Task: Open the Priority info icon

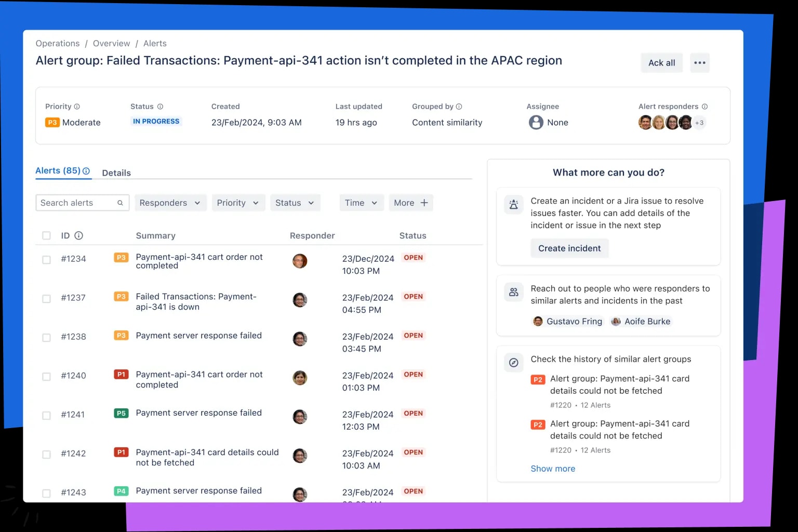Action: pyautogui.click(x=78, y=106)
